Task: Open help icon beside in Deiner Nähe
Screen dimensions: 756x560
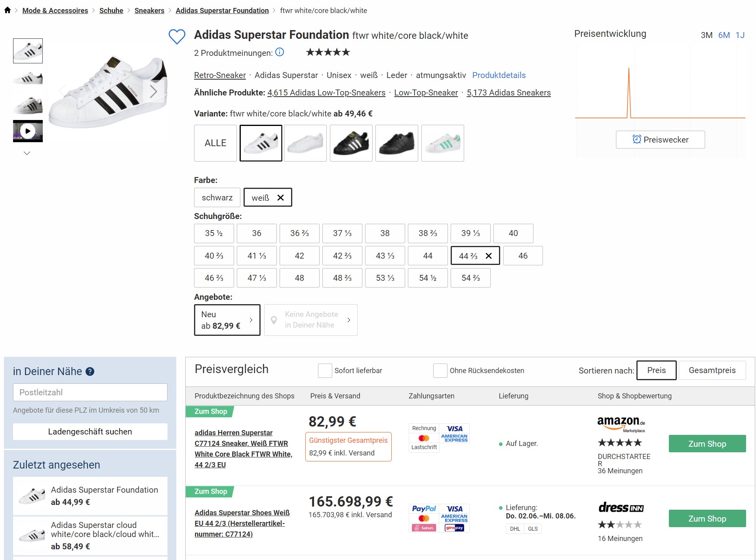Action: click(x=90, y=371)
